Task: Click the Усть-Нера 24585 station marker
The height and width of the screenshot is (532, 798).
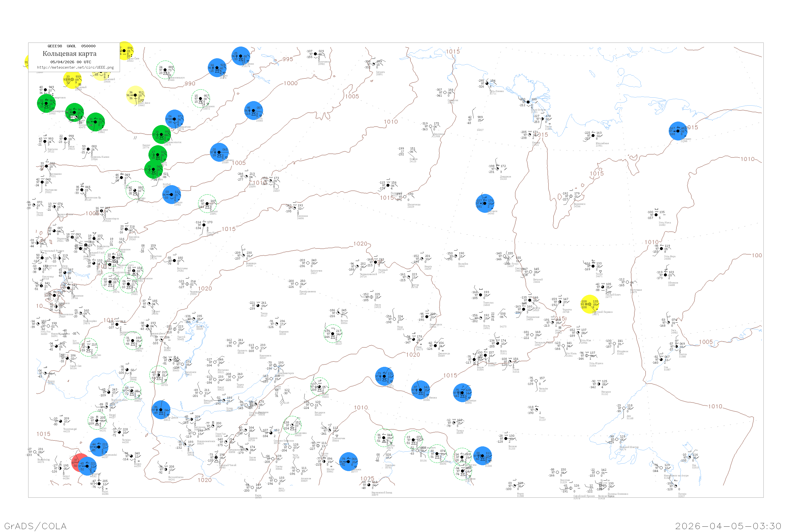Action: [662, 249]
